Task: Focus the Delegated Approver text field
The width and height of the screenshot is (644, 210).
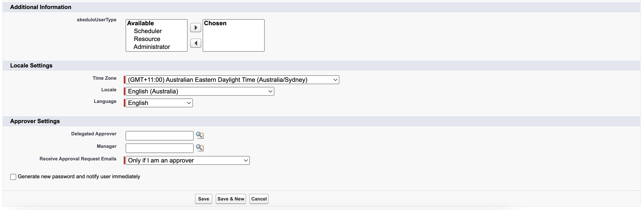Action: pos(159,136)
